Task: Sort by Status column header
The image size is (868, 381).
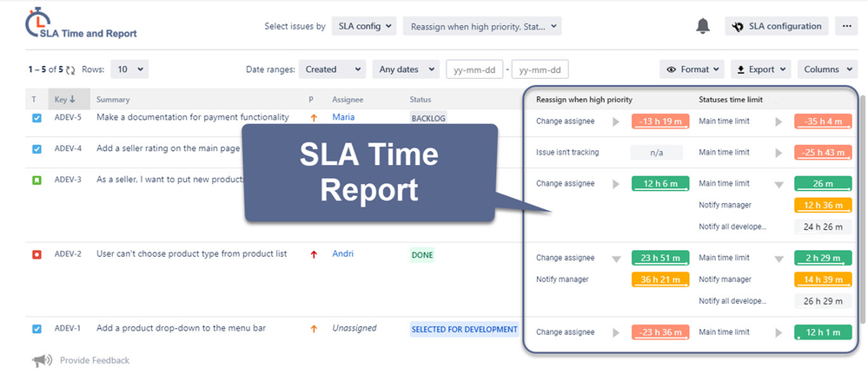Action: pyautogui.click(x=421, y=100)
